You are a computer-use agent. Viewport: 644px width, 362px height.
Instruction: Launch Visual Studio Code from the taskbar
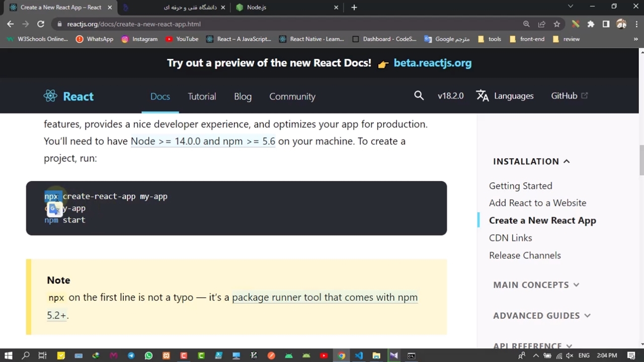359,355
